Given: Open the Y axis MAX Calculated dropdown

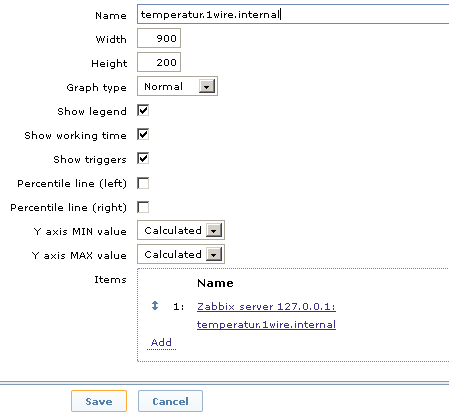Looking at the screenshot, I should (181, 254).
